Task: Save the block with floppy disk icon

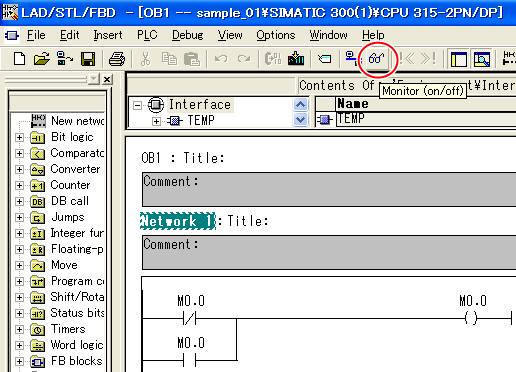Action: (x=88, y=59)
